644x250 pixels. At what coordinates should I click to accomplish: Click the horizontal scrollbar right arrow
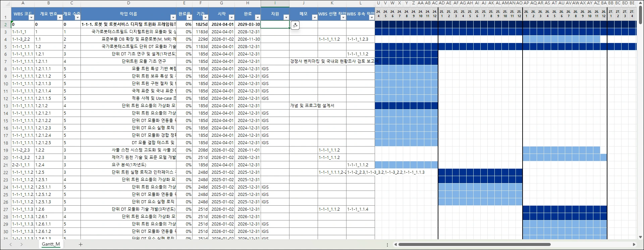(x=634, y=245)
